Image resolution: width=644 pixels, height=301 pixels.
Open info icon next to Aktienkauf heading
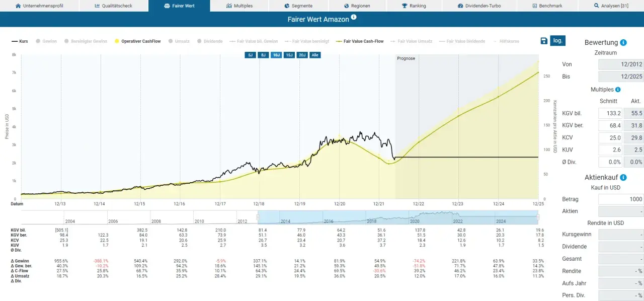pos(623,178)
